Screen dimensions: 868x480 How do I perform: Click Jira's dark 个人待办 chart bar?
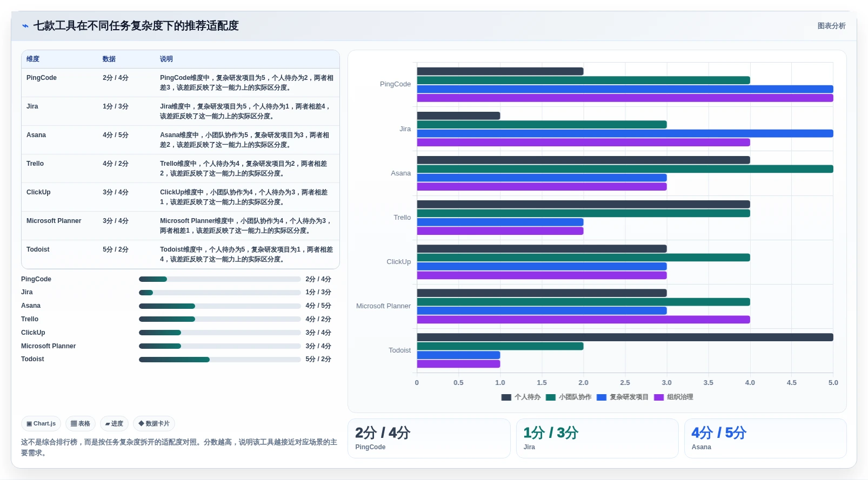click(458, 116)
